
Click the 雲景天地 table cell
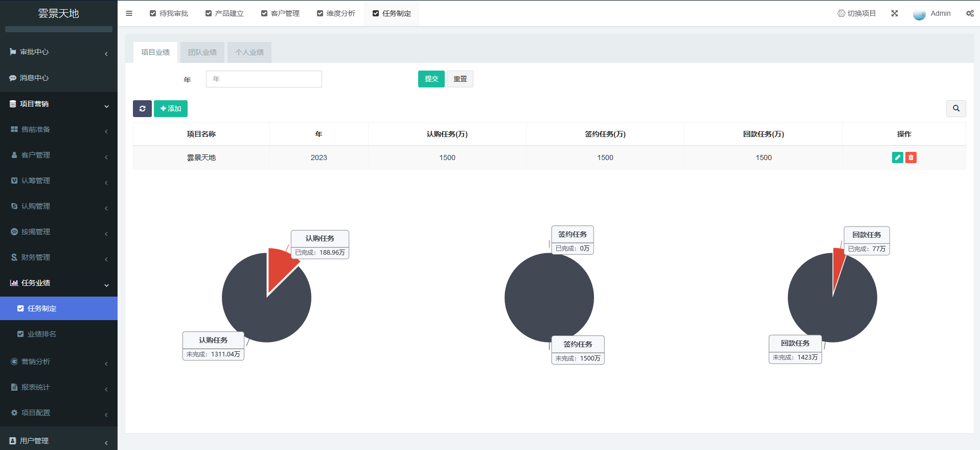201,157
